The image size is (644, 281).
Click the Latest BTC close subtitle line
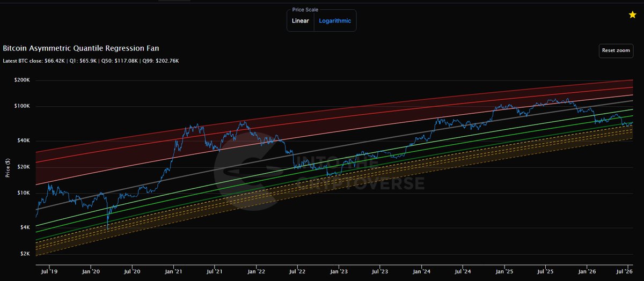pos(91,61)
